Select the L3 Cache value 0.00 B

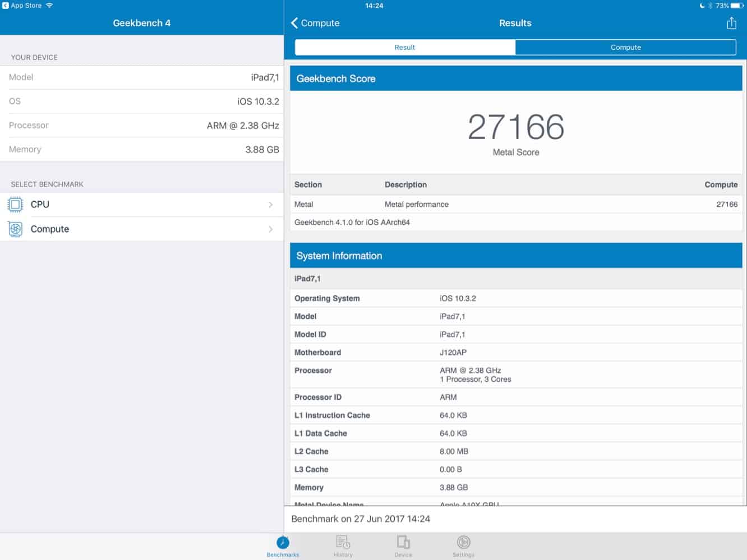click(451, 469)
